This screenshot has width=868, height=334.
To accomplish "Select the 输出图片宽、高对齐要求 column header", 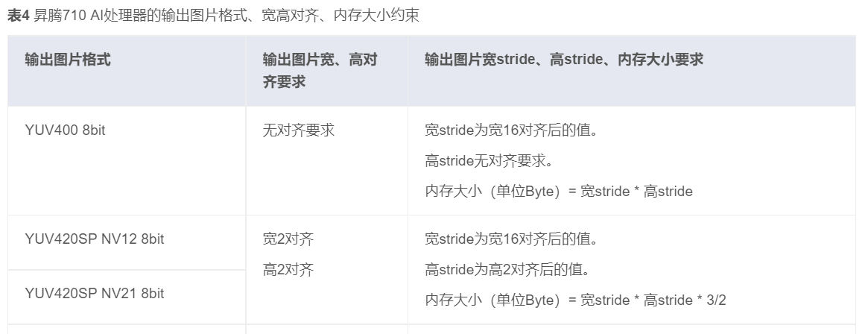I will point(320,70).
